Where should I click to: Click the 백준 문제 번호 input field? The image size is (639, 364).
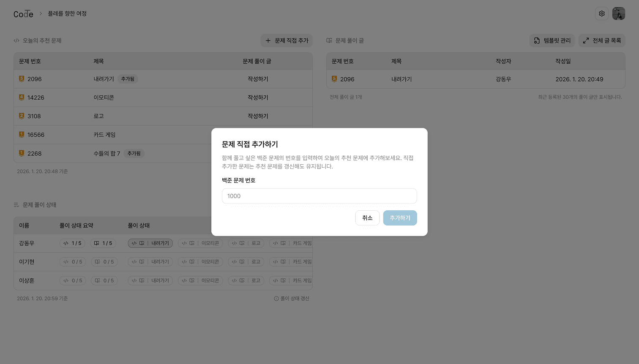319,196
